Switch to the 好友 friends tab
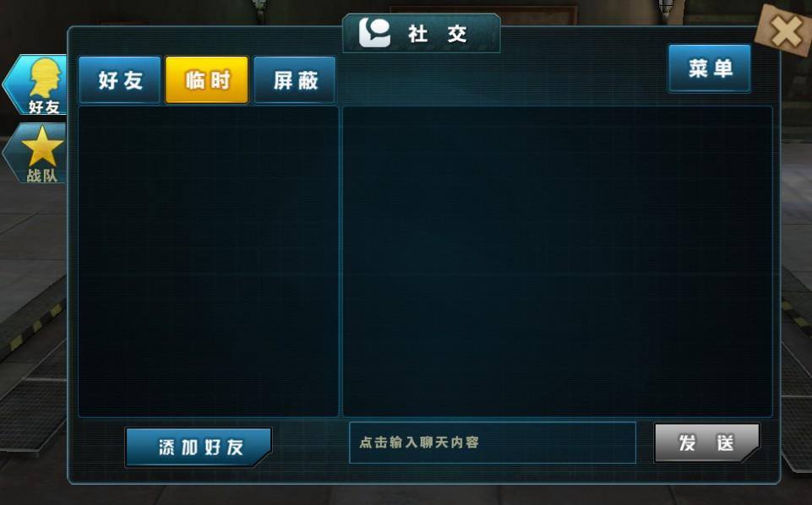This screenshot has width=812, height=505. 120,80
